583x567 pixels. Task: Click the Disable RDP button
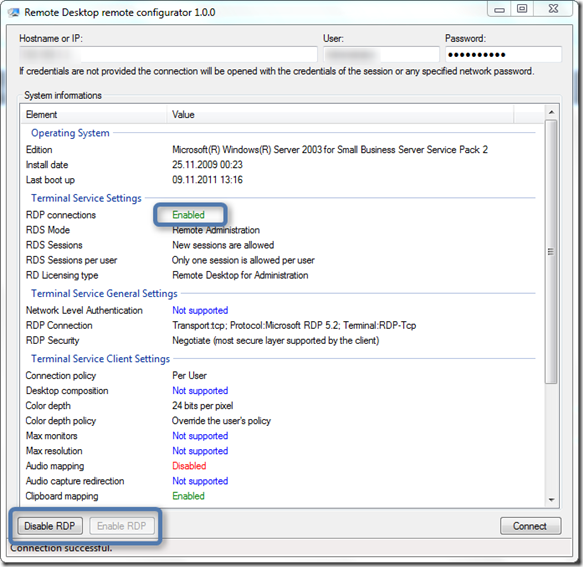click(50, 526)
